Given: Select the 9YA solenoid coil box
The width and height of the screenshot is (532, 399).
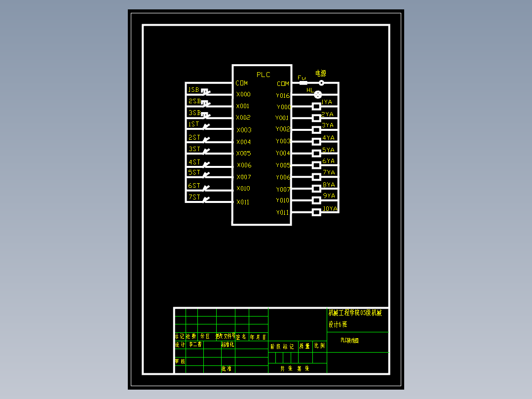Looking at the screenshot, I should click(x=316, y=200).
